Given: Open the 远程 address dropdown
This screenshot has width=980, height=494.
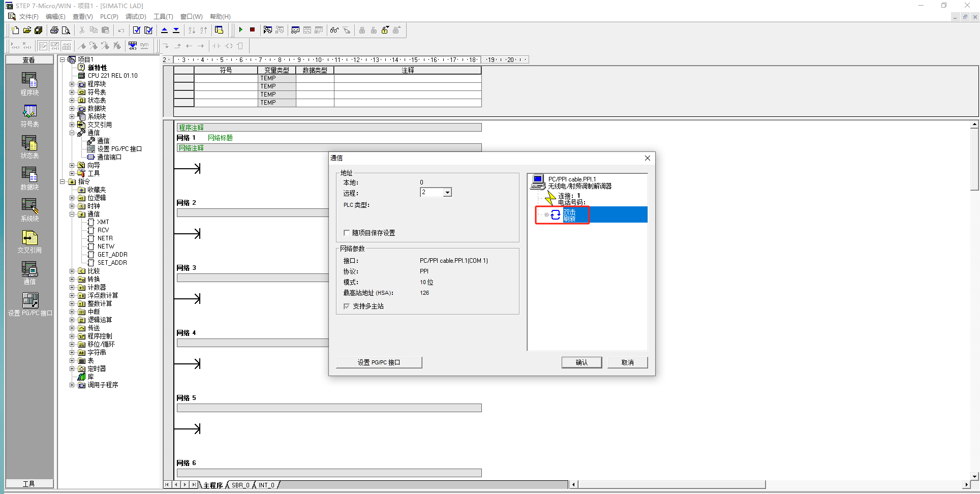Looking at the screenshot, I should point(447,193).
